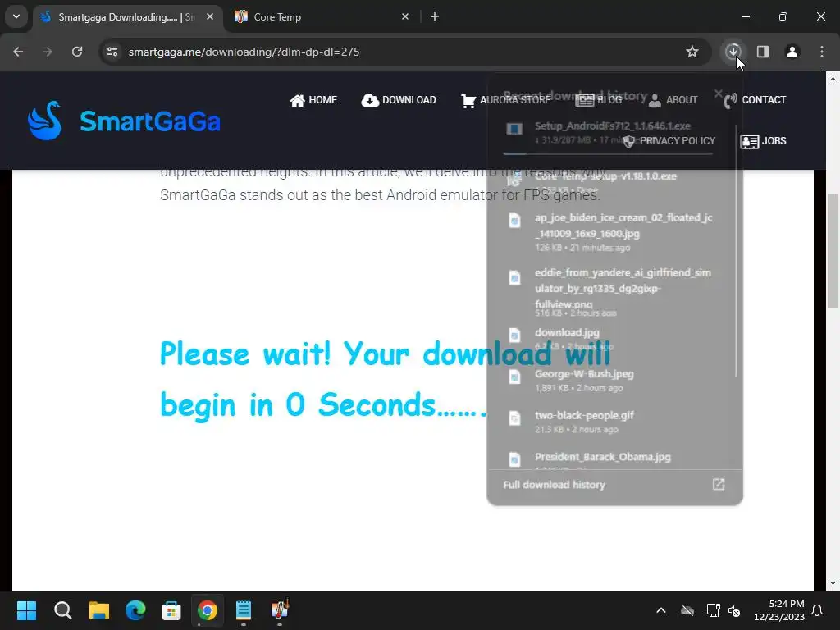The image size is (840, 630).
Task: Expand the hidden system tray icons
Action: pyautogui.click(x=661, y=610)
